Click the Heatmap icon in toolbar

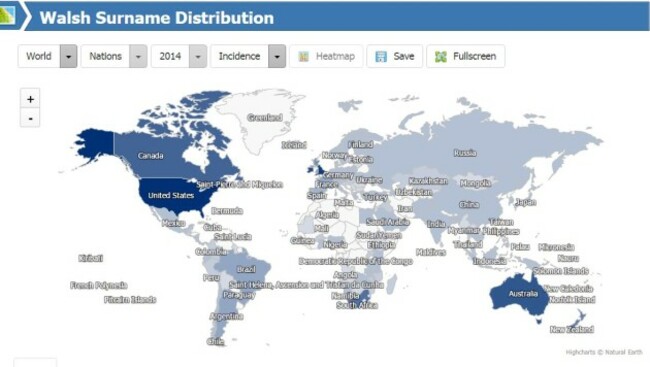point(303,56)
